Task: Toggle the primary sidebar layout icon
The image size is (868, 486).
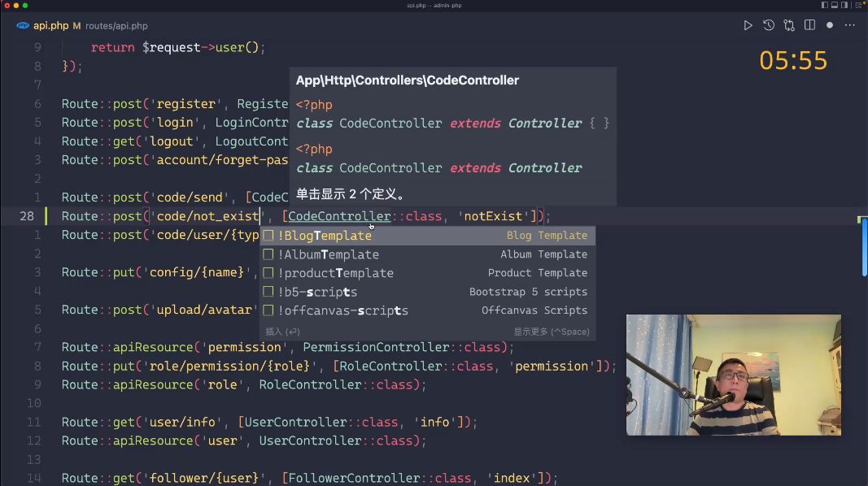Action: [825, 5]
